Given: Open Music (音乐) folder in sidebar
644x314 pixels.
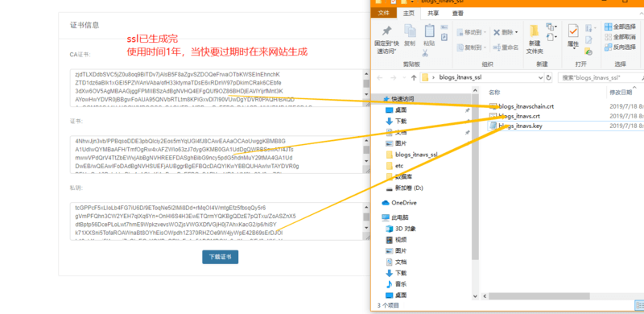Looking at the screenshot, I should 396,284.
